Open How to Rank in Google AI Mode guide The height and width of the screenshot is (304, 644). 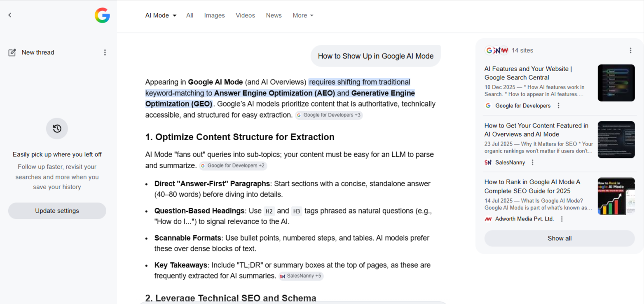pyautogui.click(x=532, y=186)
